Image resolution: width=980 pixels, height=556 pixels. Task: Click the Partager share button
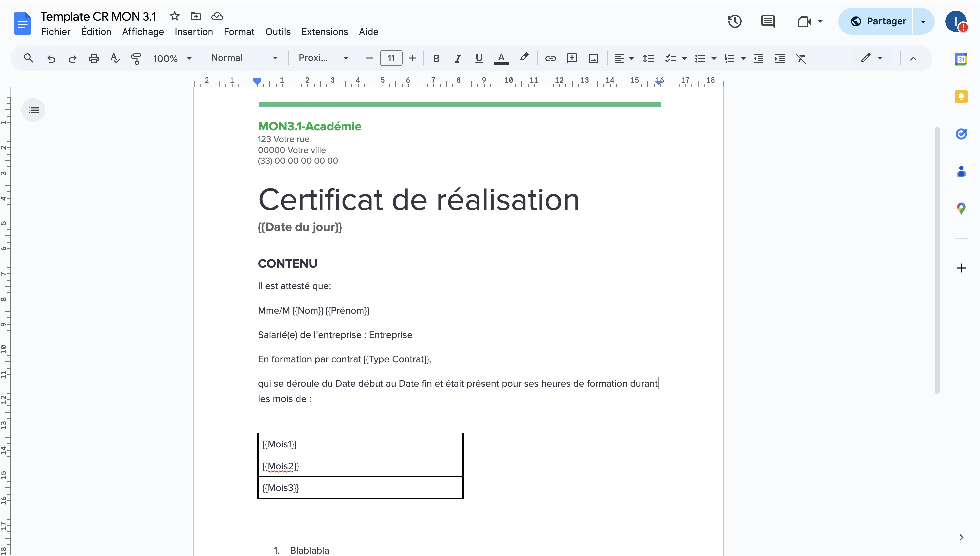coord(878,21)
